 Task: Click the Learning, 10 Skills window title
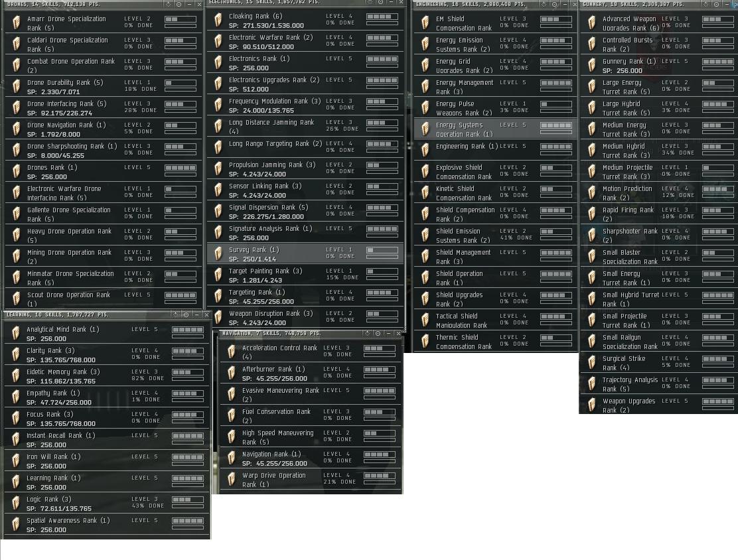click(x=58, y=315)
